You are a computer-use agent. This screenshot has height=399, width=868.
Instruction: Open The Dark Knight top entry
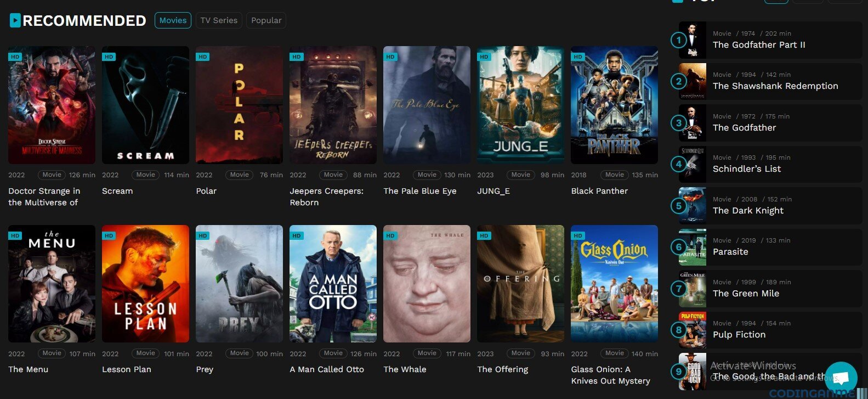tap(770, 206)
